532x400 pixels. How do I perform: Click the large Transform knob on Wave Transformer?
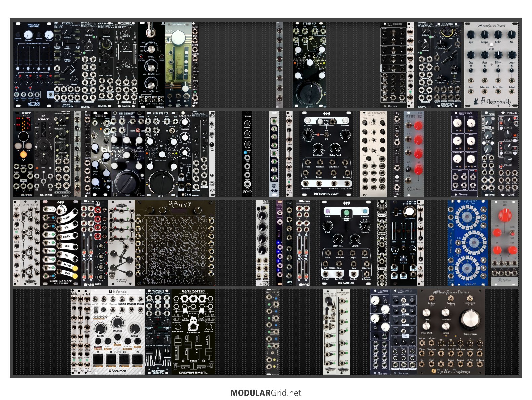click(469, 320)
